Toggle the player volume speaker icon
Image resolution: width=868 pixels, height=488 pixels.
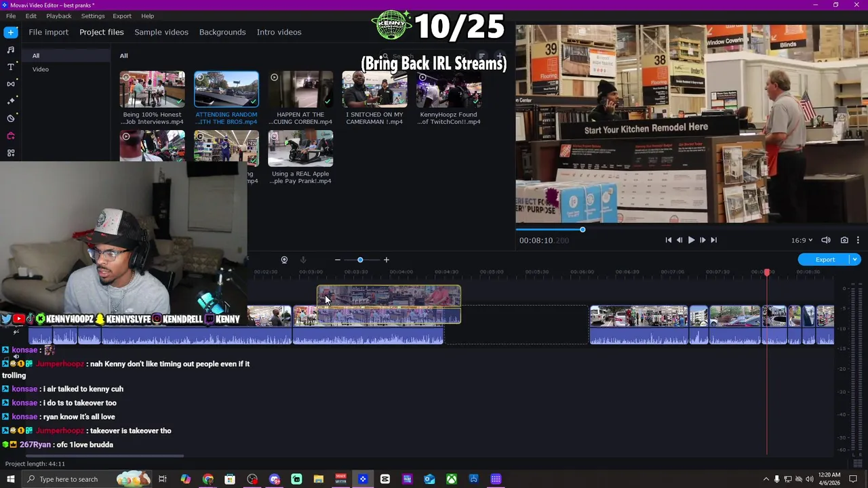[826, 240]
